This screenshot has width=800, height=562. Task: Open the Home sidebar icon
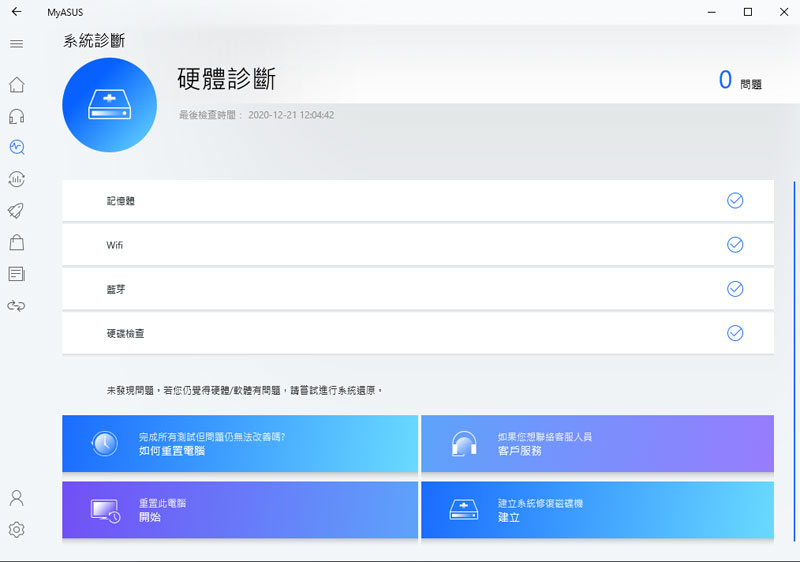click(17, 85)
